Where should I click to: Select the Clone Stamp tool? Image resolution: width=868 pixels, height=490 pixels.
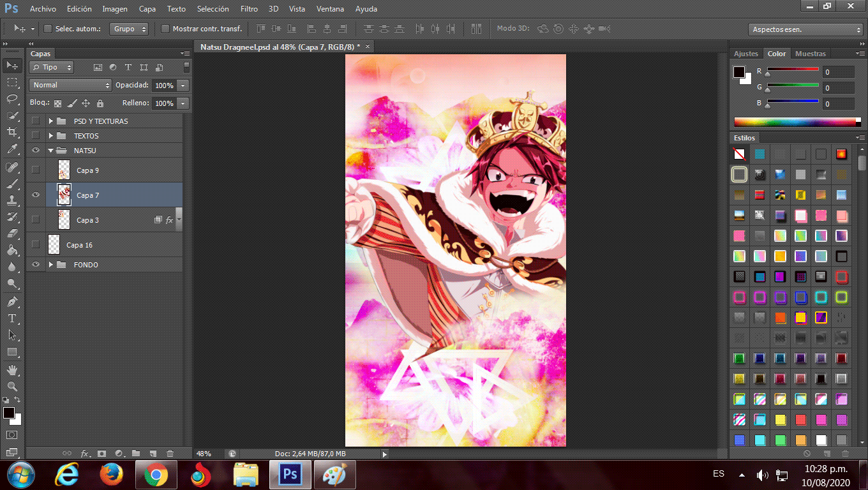(11, 200)
